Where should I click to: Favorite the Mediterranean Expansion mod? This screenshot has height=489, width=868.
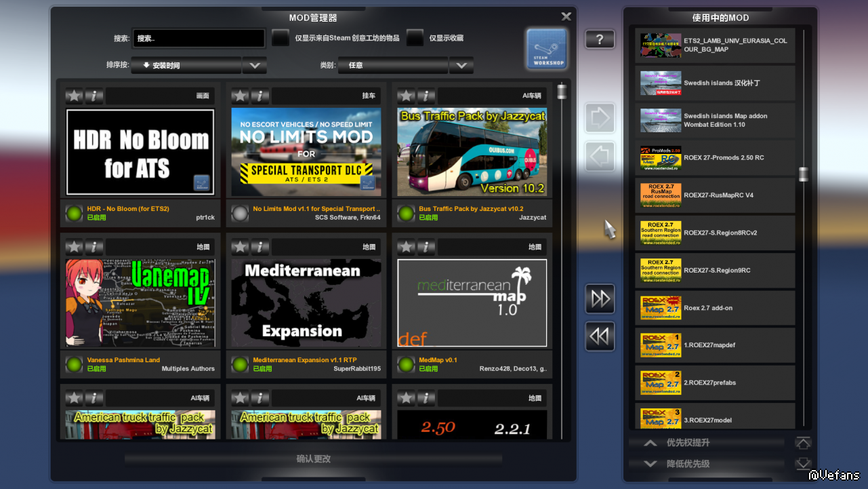point(241,247)
